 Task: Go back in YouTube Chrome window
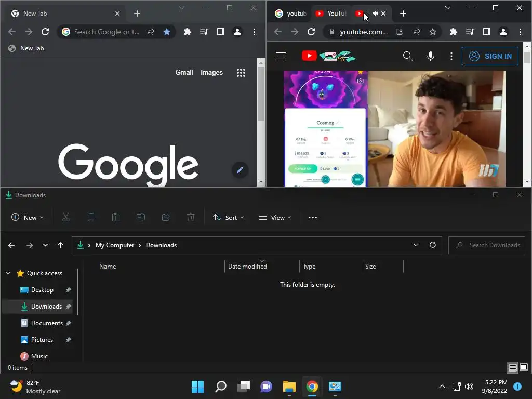(278, 32)
